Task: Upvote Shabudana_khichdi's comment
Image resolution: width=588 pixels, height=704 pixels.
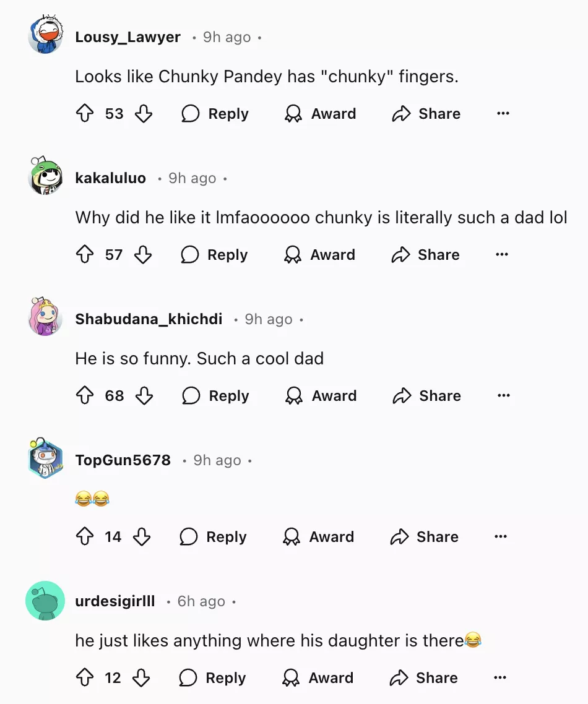Action: pyautogui.click(x=84, y=396)
